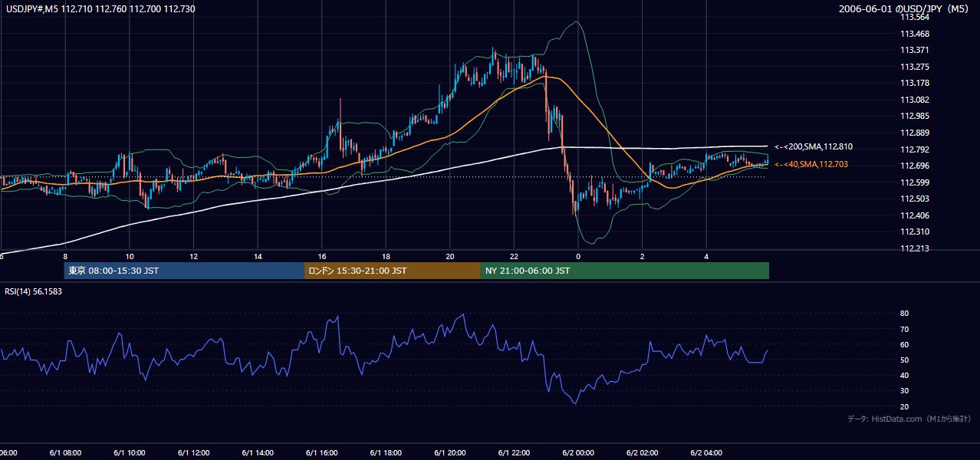Click price axis value 112.985

[x=914, y=116]
